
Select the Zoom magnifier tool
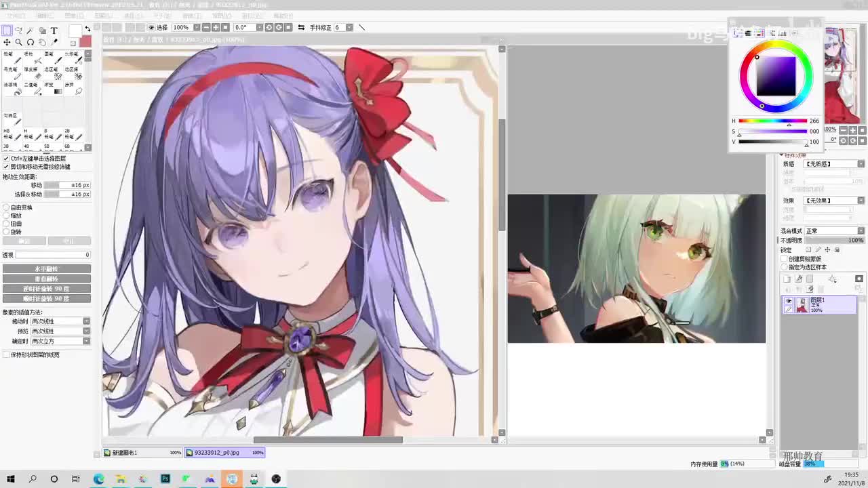click(x=18, y=42)
